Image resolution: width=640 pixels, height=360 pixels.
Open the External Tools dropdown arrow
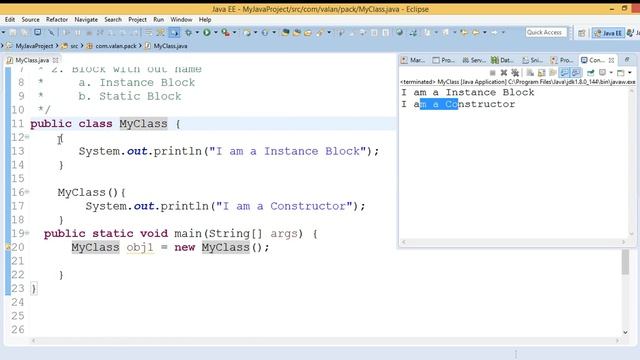pos(234,32)
